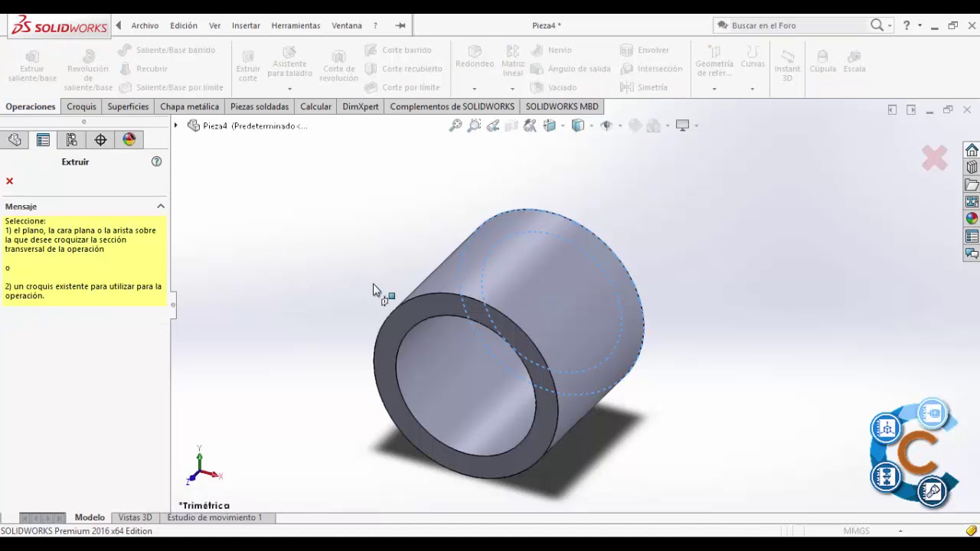Toggle Hide/Show Items eye icon
The image size is (980, 551).
606,126
